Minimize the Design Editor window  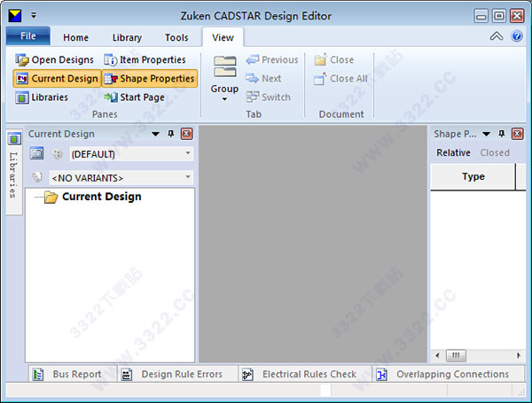(x=481, y=16)
